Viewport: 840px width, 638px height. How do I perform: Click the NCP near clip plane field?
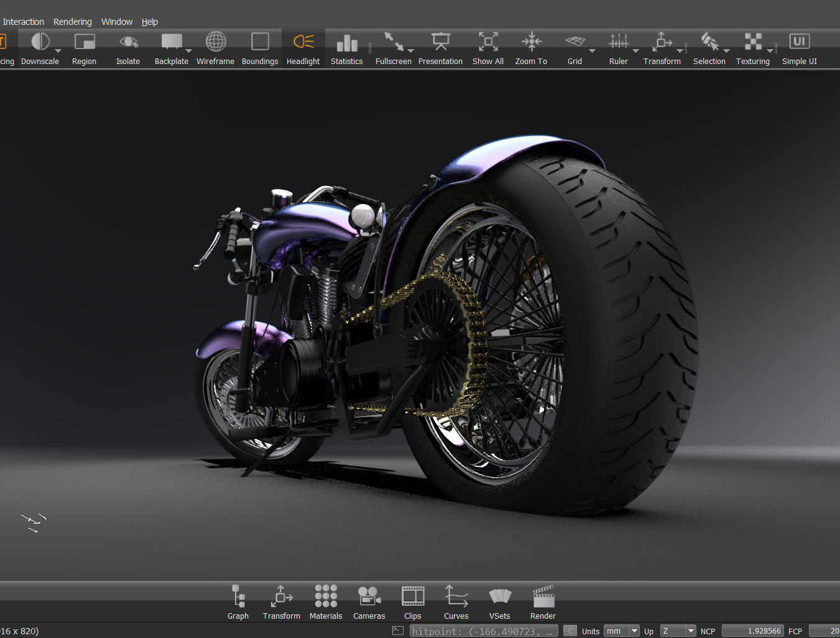coord(752,631)
